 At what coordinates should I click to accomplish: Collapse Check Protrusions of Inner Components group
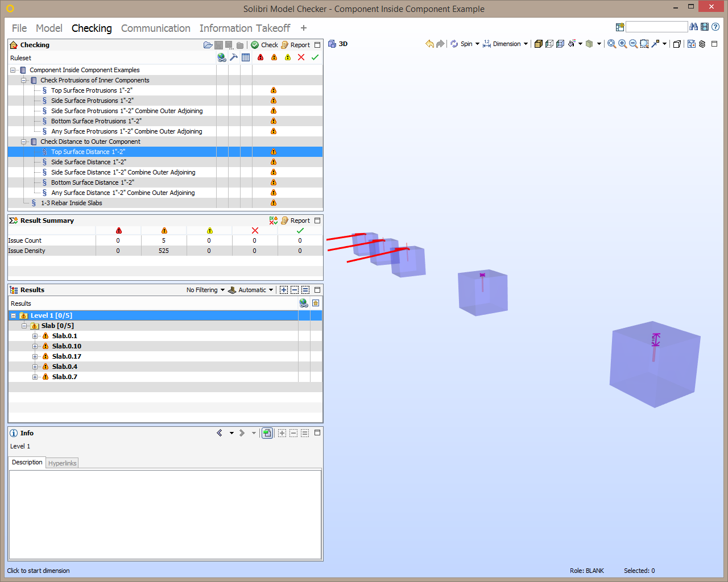click(x=24, y=80)
